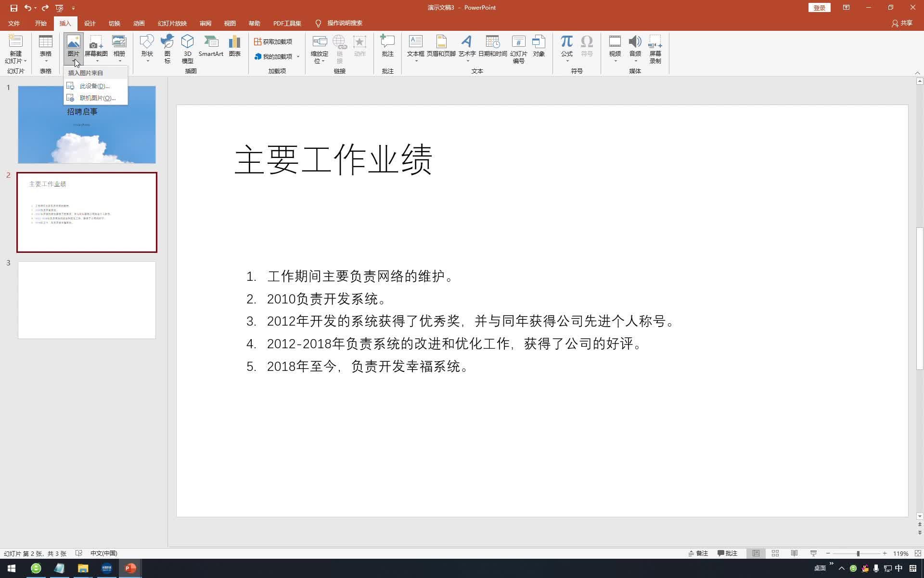
Task: Open File Explorer from the taskbar
Action: tap(83, 568)
